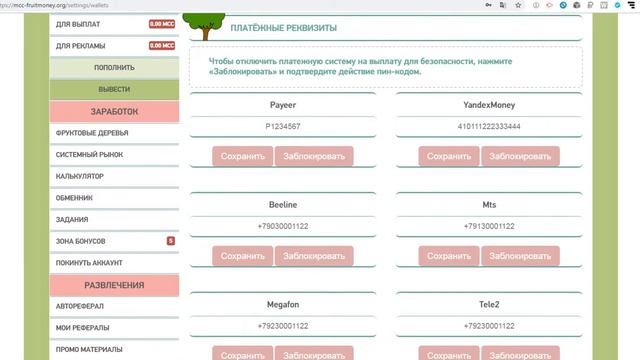640x360 pixels.
Task: Click the page address bar URL
Action: coord(54,5)
